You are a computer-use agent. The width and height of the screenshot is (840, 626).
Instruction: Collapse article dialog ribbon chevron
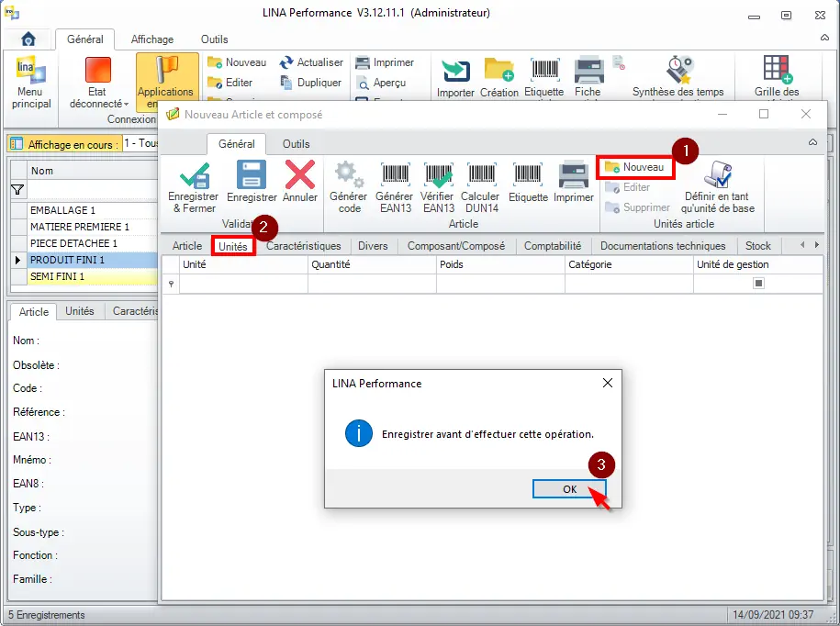(x=812, y=142)
